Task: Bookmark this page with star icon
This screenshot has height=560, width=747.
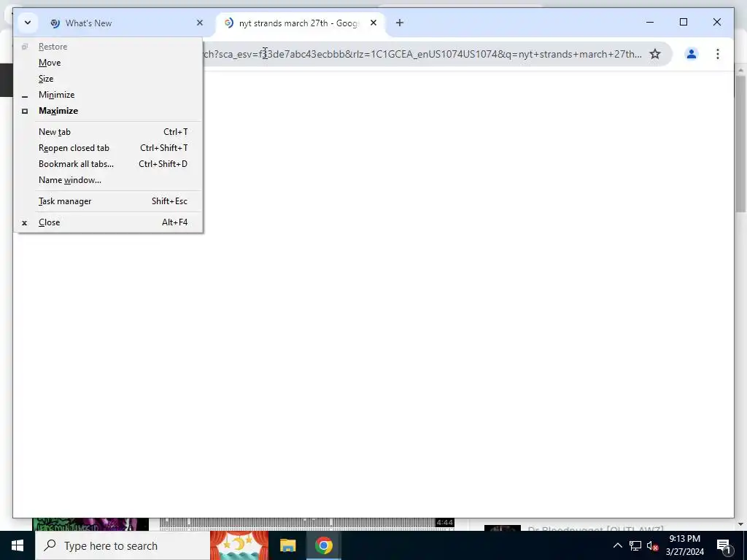Action: point(655,54)
